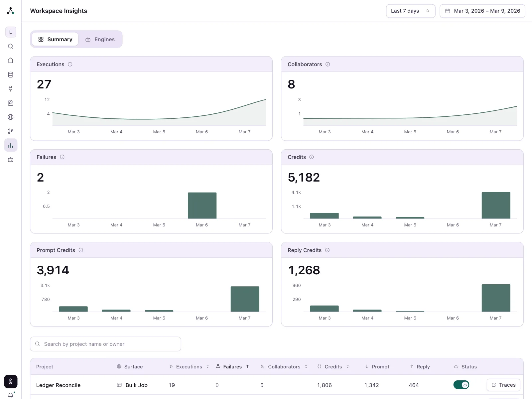Show info tooltip for Collaborators card

[x=328, y=64]
